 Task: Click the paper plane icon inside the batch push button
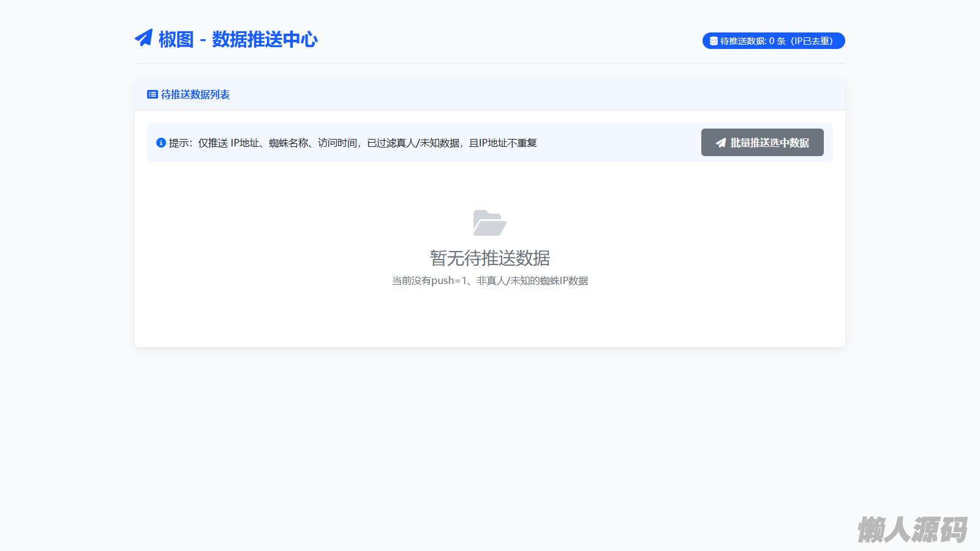pos(721,143)
